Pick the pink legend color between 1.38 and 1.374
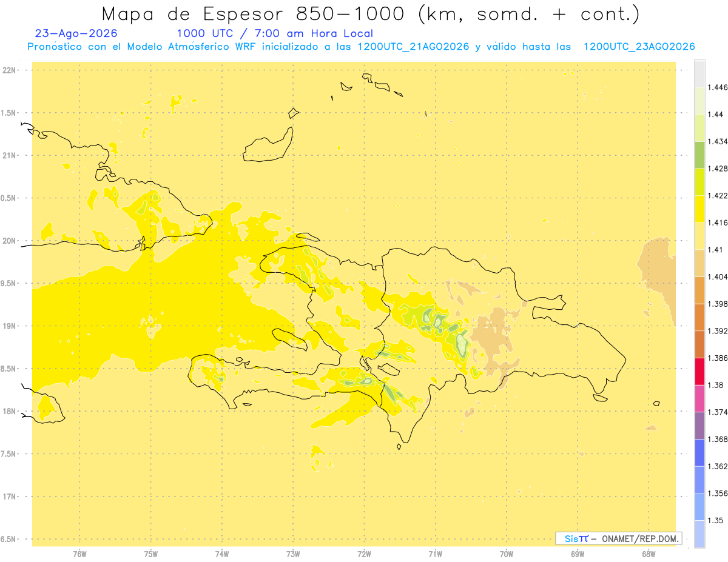The image size is (728, 562). 699,398
